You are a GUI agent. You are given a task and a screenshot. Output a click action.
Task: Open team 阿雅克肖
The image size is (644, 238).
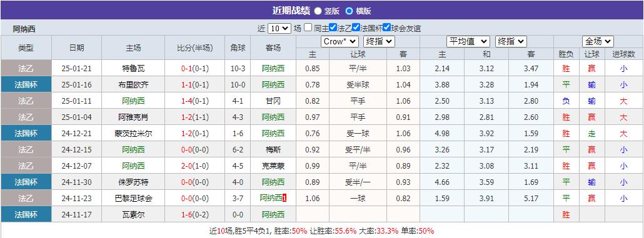tap(133, 117)
